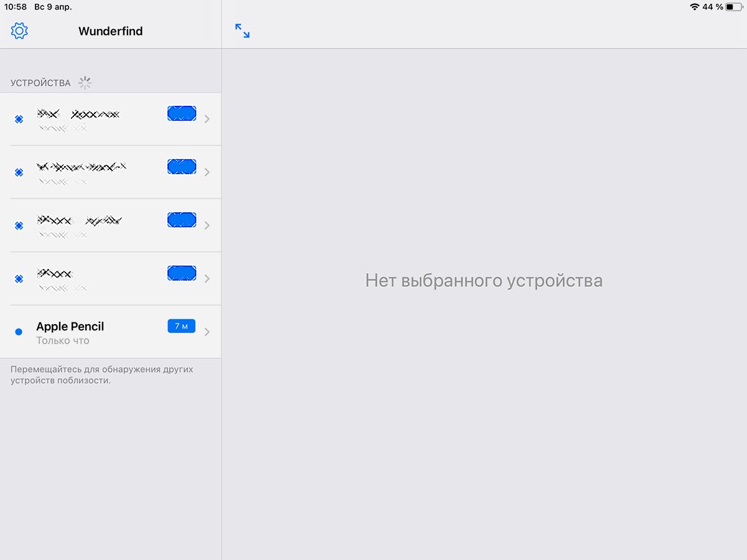The image size is (747, 560).
Task: Click the Только что timestamp label
Action: click(63, 340)
